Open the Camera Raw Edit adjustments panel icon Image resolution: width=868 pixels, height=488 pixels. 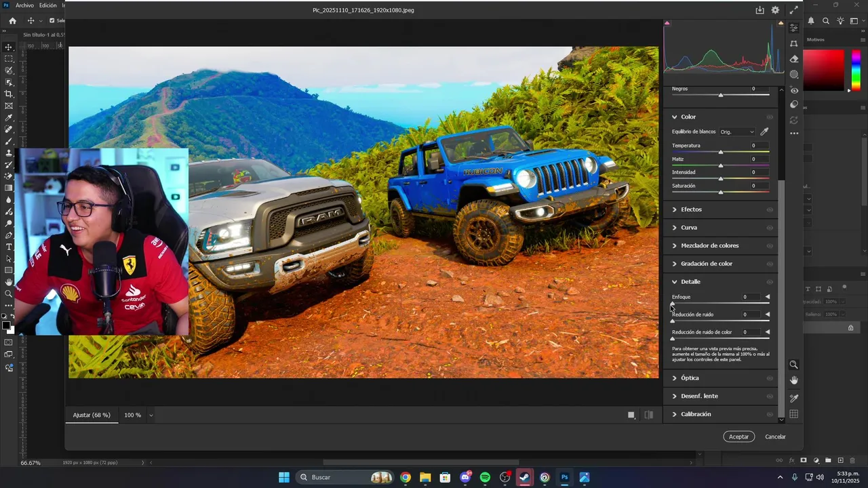click(x=793, y=28)
